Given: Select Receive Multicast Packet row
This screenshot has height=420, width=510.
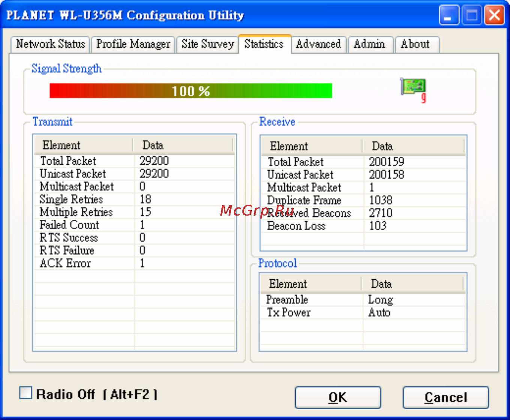Looking at the screenshot, I should click(x=363, y=187).
